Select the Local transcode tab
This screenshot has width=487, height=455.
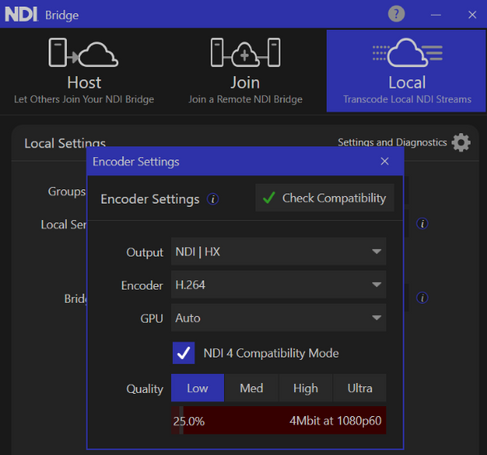406,71
